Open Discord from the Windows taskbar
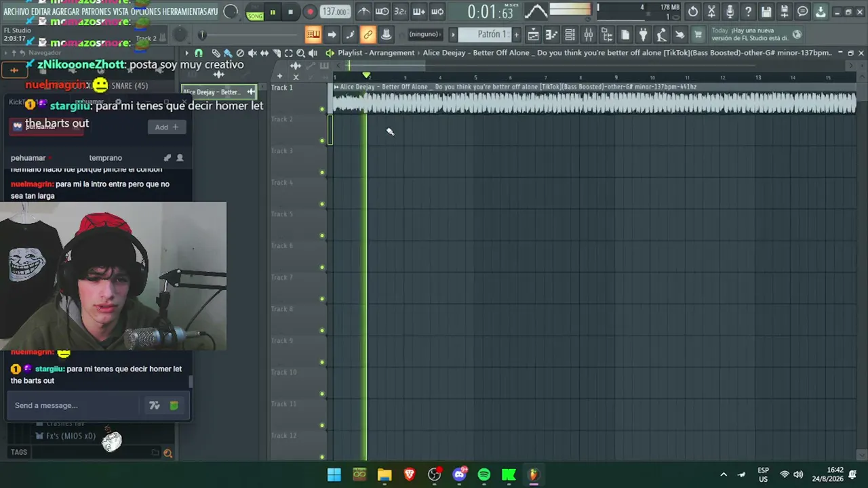The width and height of the screenshot is (868, 488). (459, 474)
